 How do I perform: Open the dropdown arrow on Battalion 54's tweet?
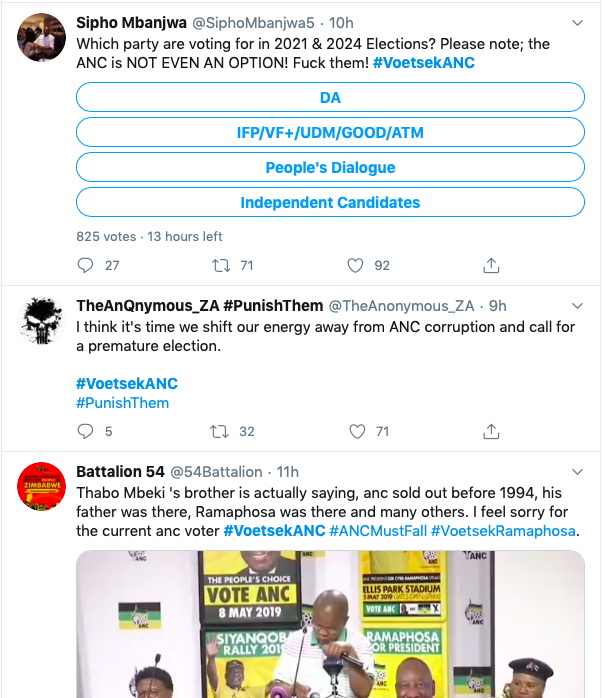tap(577, 471)
